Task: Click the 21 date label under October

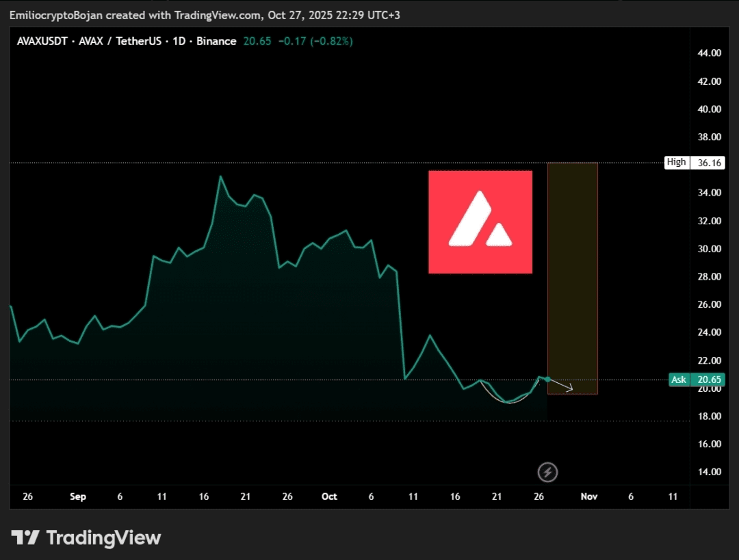Action: pyautogui.click(x=497, y=496)
